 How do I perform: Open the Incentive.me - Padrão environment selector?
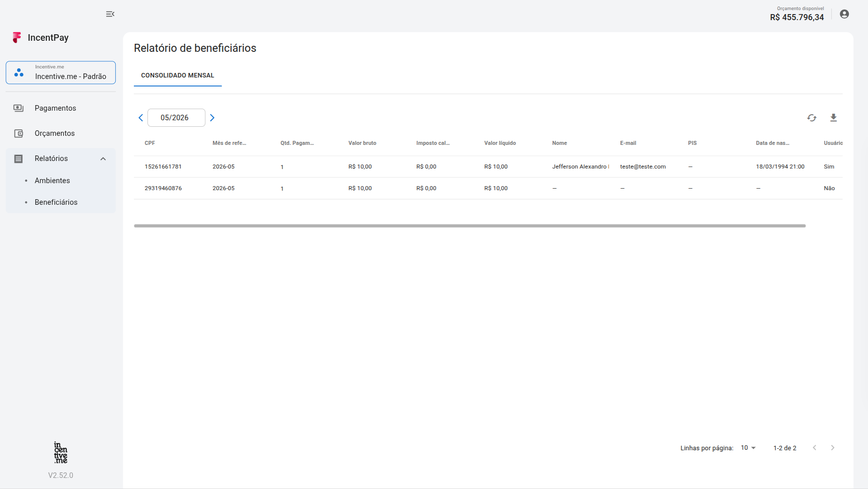(60, 72)
